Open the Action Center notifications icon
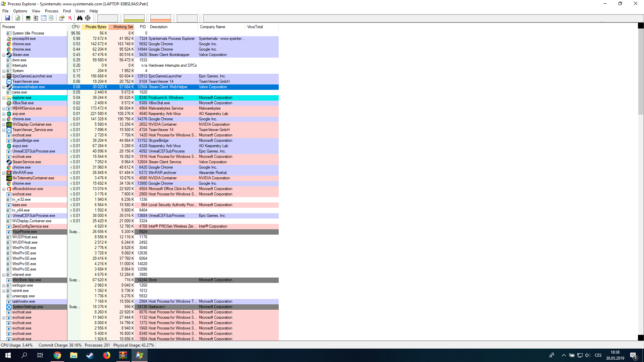Screen dimensions: 644x362 click(634, 355)
